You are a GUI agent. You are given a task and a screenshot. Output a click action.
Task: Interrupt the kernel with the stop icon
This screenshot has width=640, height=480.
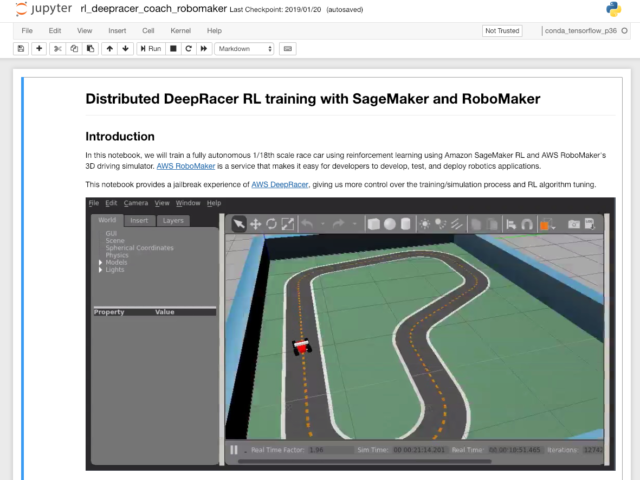[173, 49]
